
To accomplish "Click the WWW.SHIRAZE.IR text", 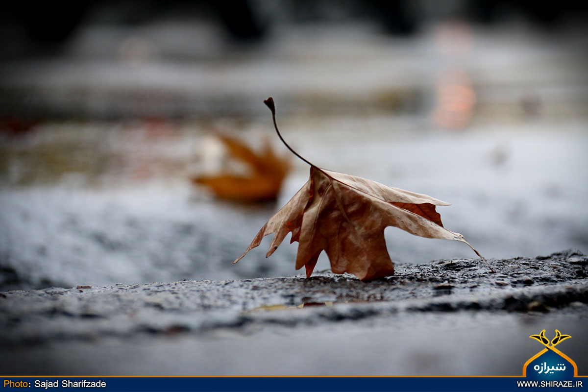I will tap(550, 384).
